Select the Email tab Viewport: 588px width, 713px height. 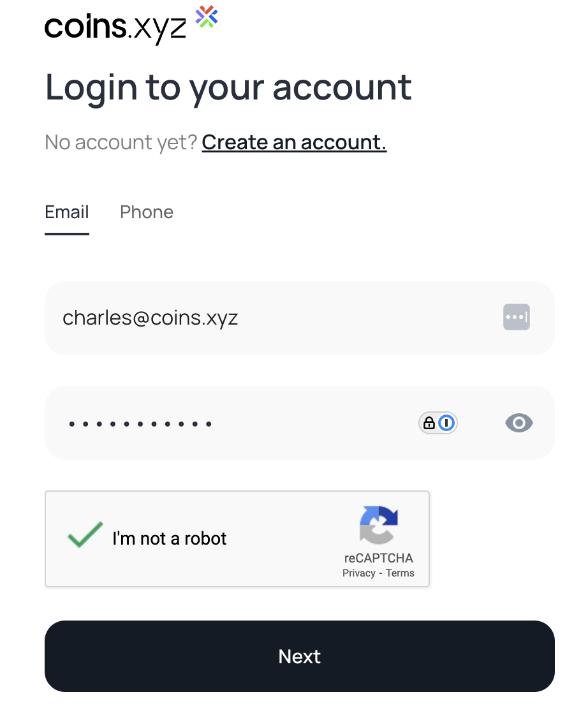tap(67, 212)
